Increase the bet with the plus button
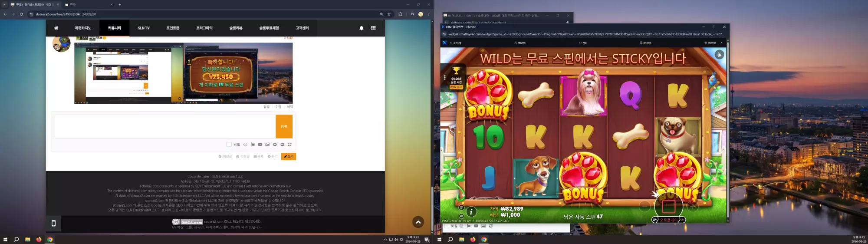The image size is (868, 244). pos(693,207)
